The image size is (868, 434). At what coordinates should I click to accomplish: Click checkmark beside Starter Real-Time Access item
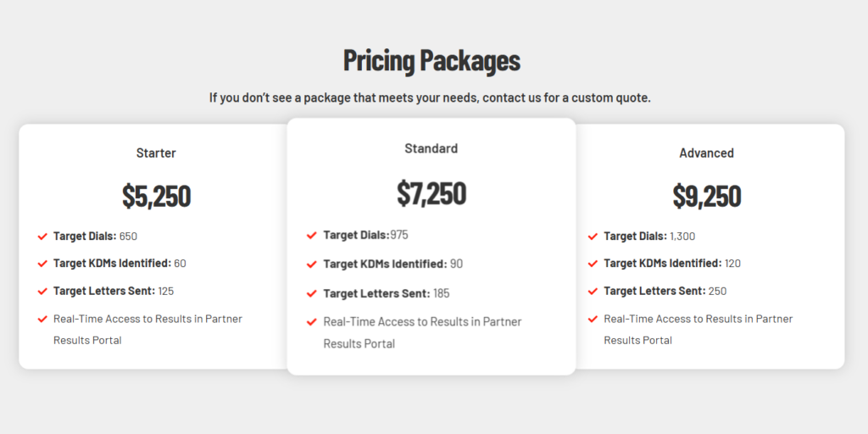pyautogui.click(x=42, y=320)
